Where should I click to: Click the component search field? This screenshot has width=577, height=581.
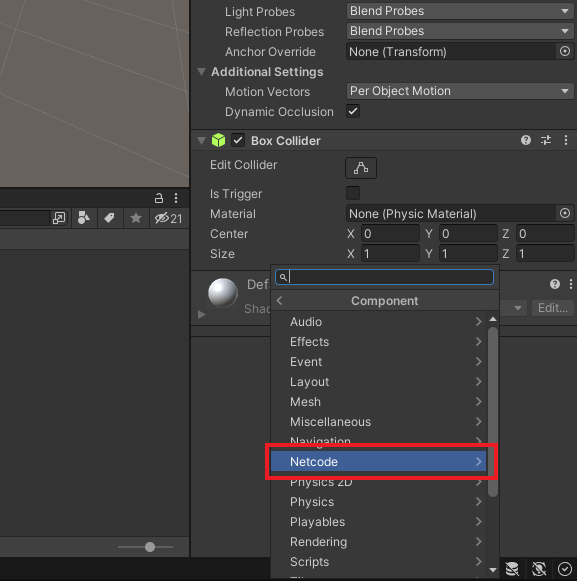(384, 277)
